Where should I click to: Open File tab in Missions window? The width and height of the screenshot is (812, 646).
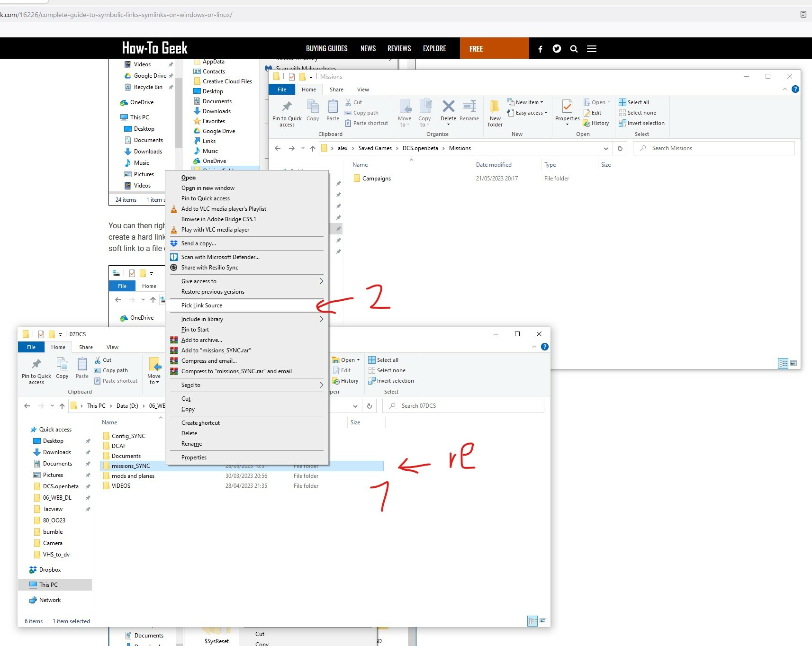[282, 90]
